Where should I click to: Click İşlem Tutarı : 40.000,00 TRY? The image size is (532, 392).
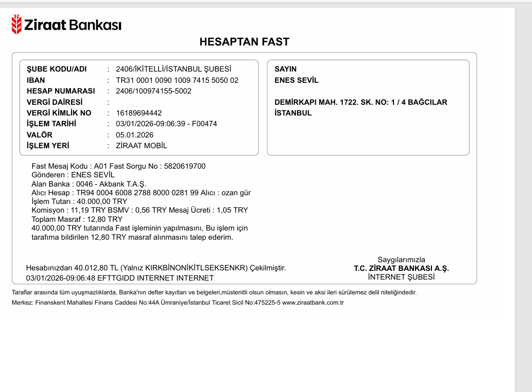[x=79, y=201]
